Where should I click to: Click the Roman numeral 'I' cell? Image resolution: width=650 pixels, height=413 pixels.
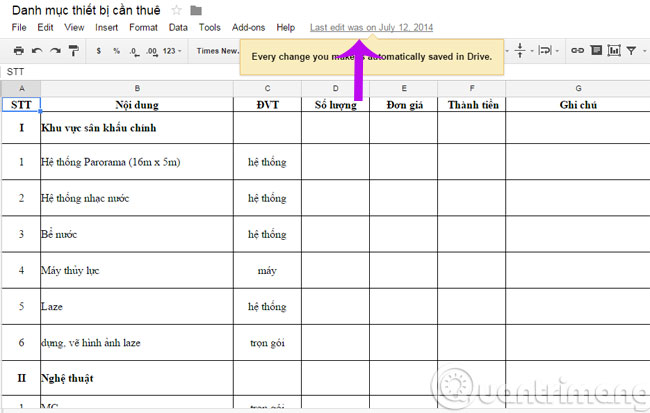[x=21, y=128]
